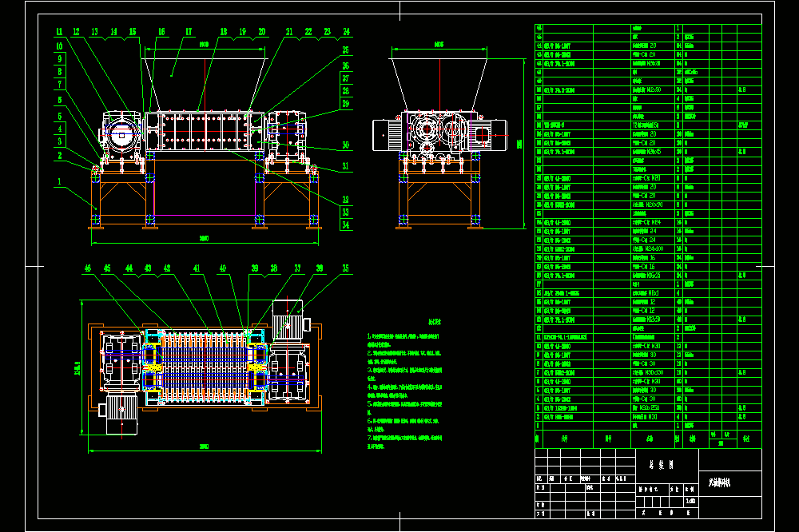Pick callout number 39 above top view
The width and height of the screenshot is (799, 532).
coord(255,268)
